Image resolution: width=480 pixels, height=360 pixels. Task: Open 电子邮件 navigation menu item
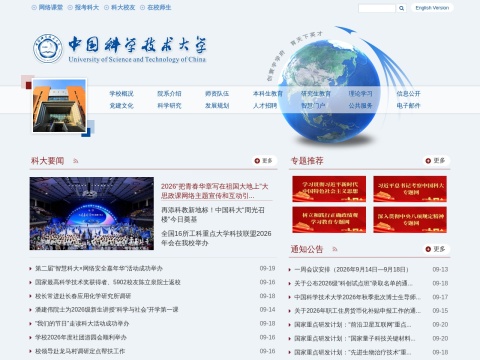click(x=408, y=106)
